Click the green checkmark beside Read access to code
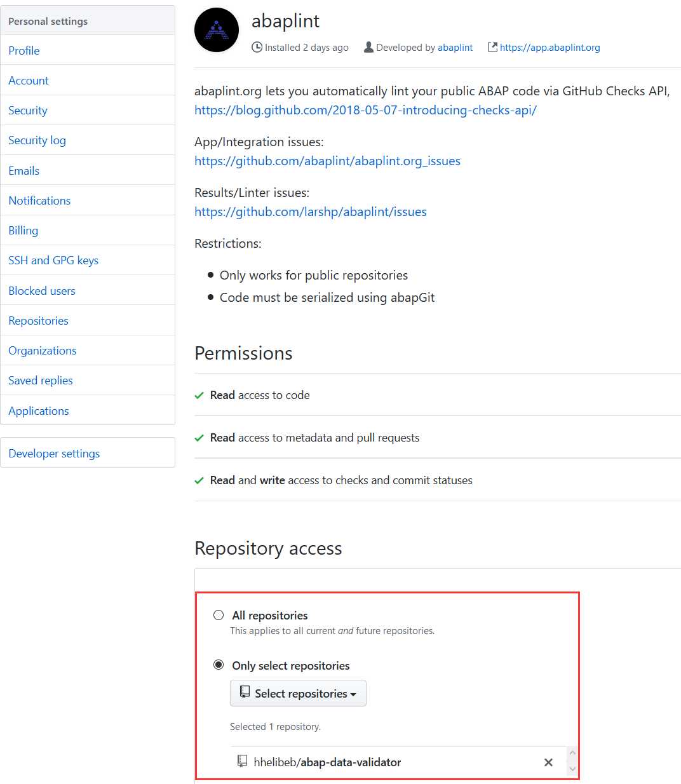Image resolution: width=681 pixels, height=784 pixels. pyautogui.click(x=199, y=395)
